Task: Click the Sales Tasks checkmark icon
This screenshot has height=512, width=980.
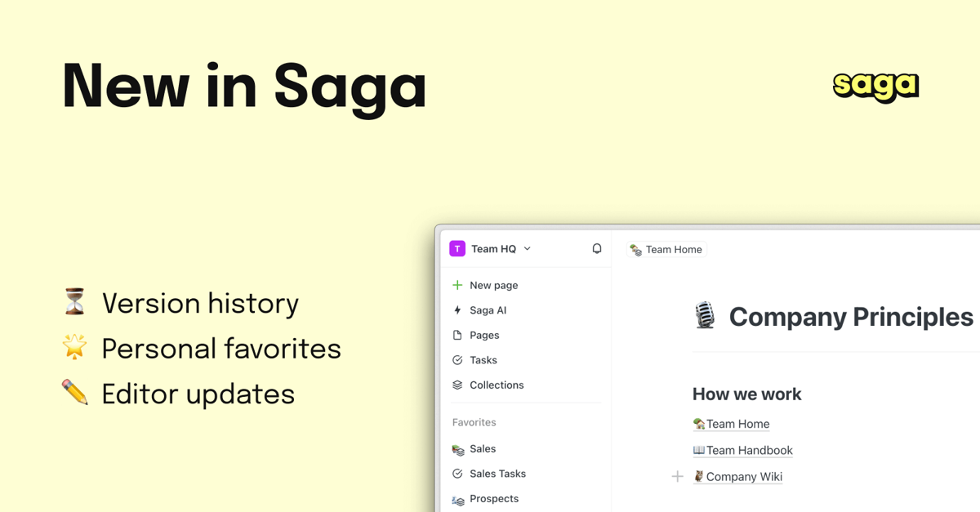Action: coord(457,474)
